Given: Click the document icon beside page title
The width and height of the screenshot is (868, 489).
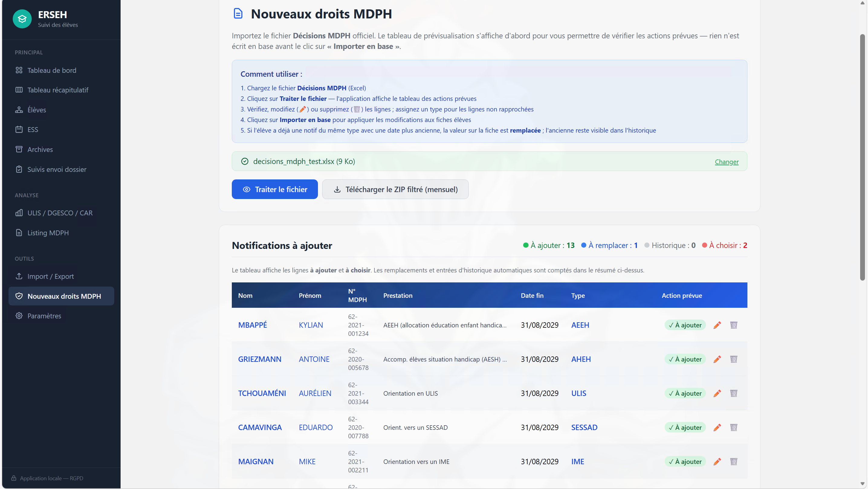Looking at the screenshot, I should [238, 14].
